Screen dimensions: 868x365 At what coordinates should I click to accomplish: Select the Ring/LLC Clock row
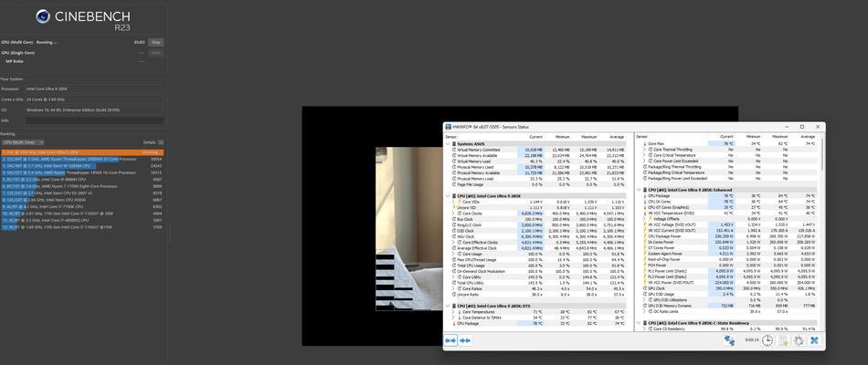pos(537,225)
